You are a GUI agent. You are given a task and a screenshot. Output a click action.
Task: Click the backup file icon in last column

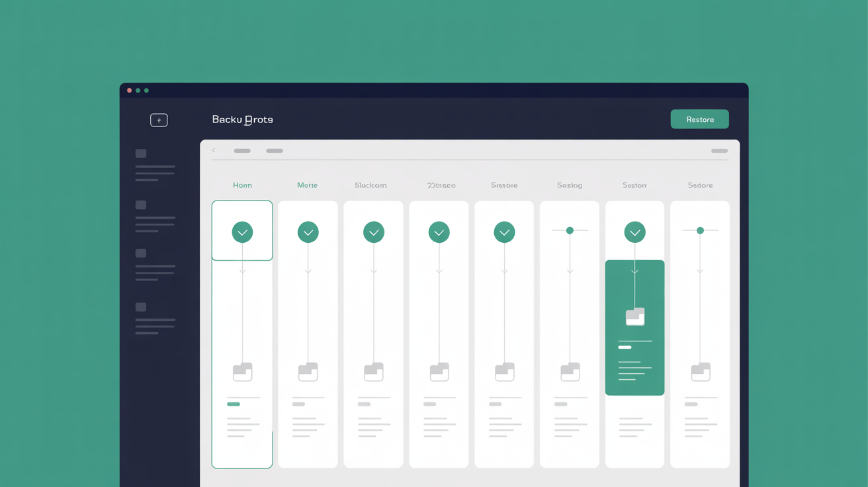(700, 372)
